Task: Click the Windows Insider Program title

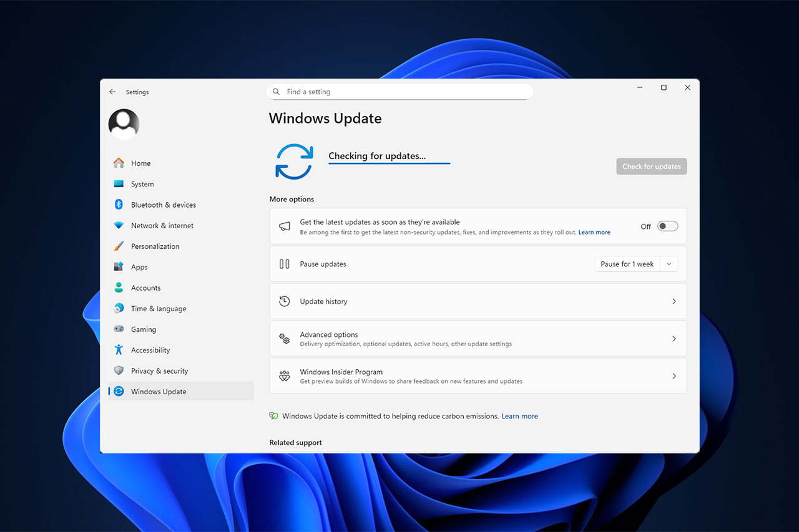Action: [x=341, y=372]
